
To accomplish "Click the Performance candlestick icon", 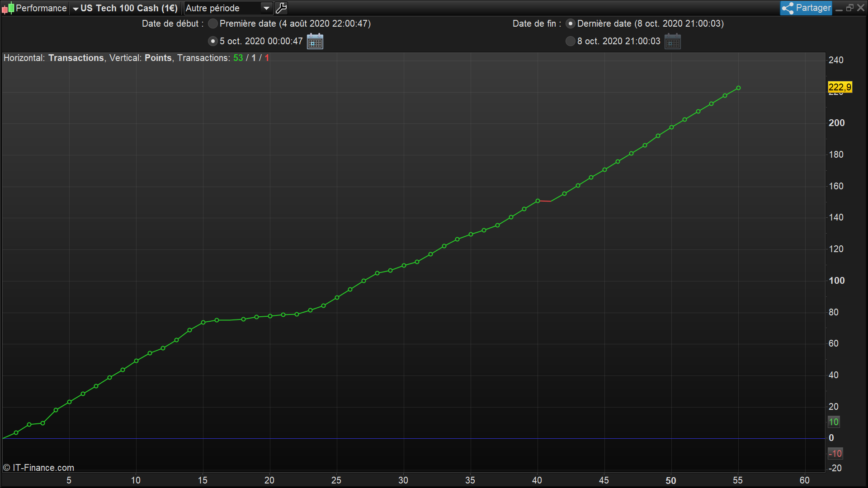I will 8,8.
